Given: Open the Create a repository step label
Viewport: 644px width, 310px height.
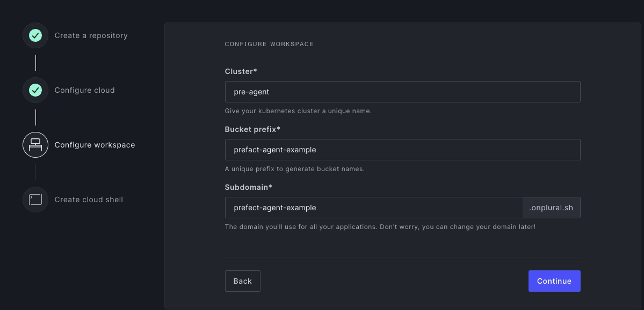Looking at the screenshot, I should (x=91, y=36).
